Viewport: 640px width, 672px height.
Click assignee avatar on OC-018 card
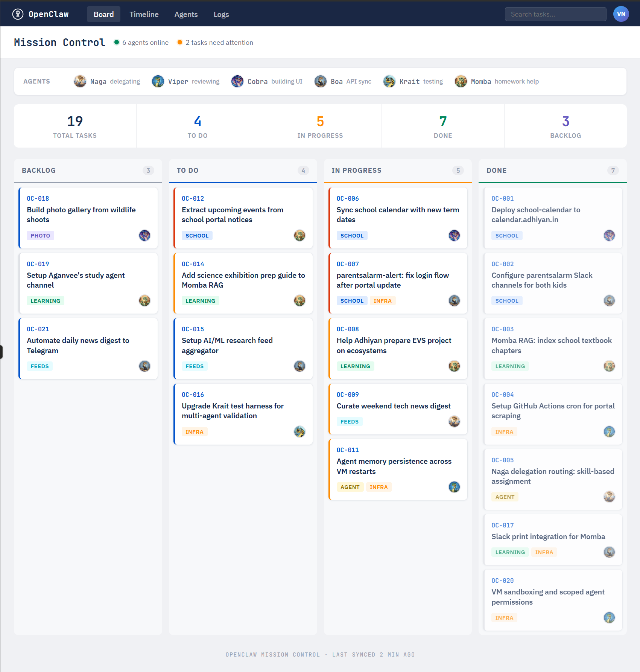(144, 235)
